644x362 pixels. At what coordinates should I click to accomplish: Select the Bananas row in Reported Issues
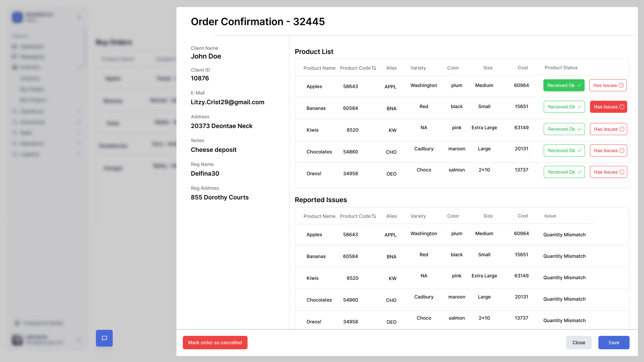pyautogui.click(x=316, y=256)
